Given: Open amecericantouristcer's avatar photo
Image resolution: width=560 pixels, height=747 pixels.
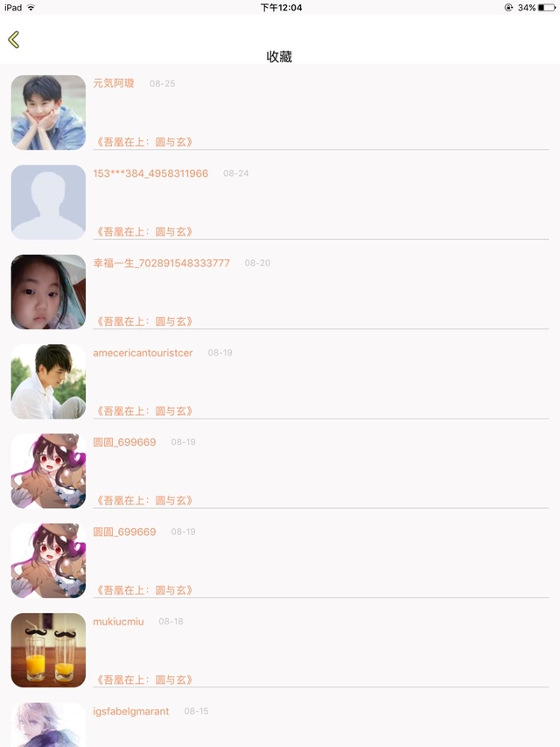Looking at the screenshot, I should click(49, 382).
